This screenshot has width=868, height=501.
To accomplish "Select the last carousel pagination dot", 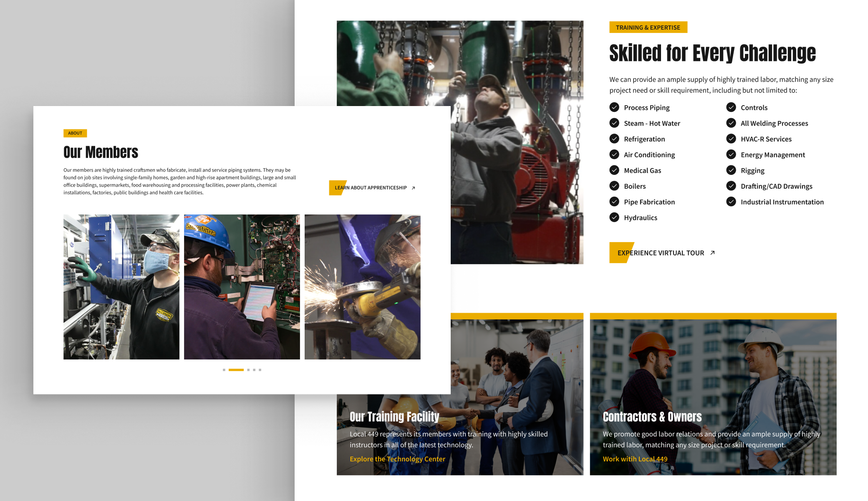I will click(260, 370).
